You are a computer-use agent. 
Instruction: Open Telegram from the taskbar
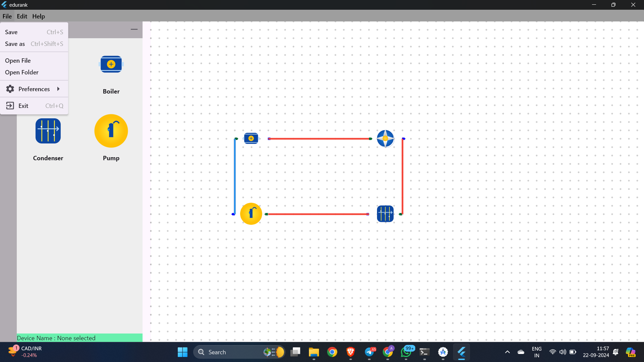pos(369,352)
